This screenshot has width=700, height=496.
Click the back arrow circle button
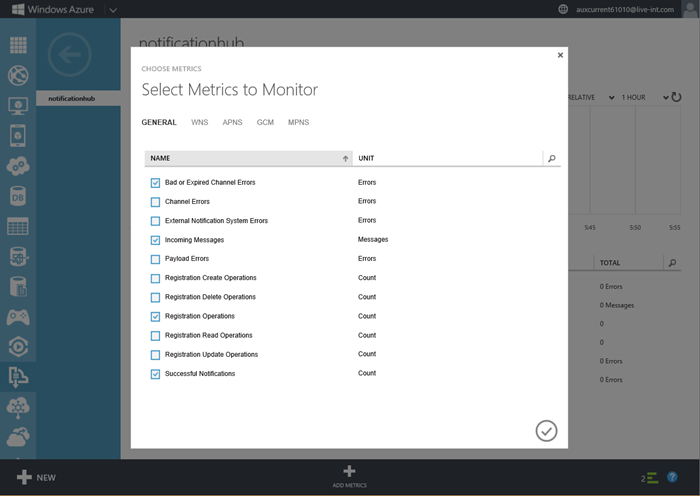(70, 55)
